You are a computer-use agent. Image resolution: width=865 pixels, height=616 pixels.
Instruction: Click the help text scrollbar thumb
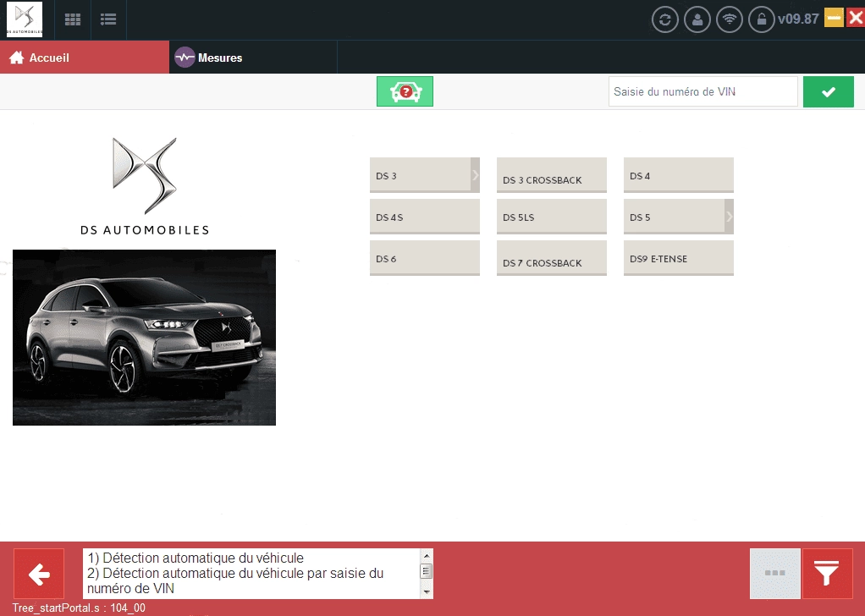(x=427, y=571)
